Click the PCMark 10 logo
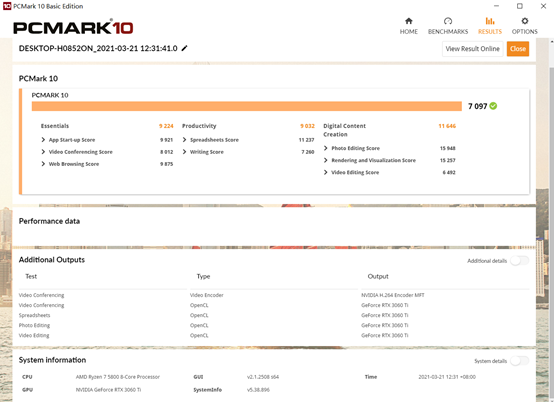554x402 pixels. 73,28
